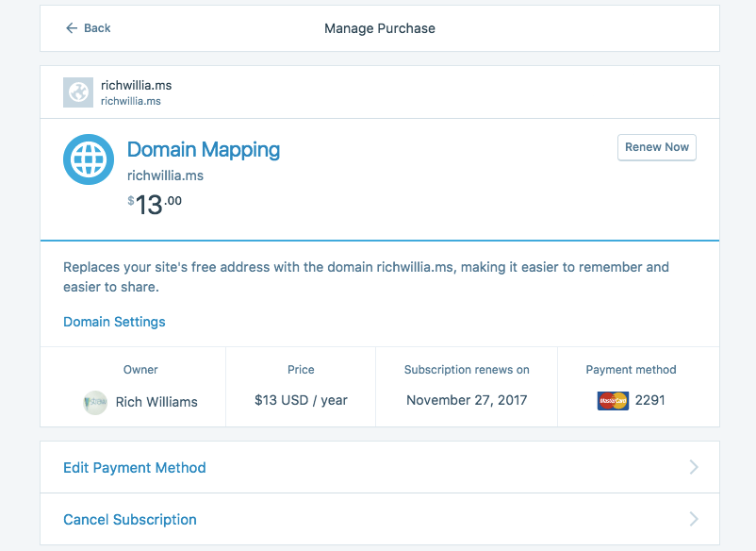Click the Manage Purchase page title
This screenshot has width=756, height=551.
pyautogui.click(x=380, y=28)
